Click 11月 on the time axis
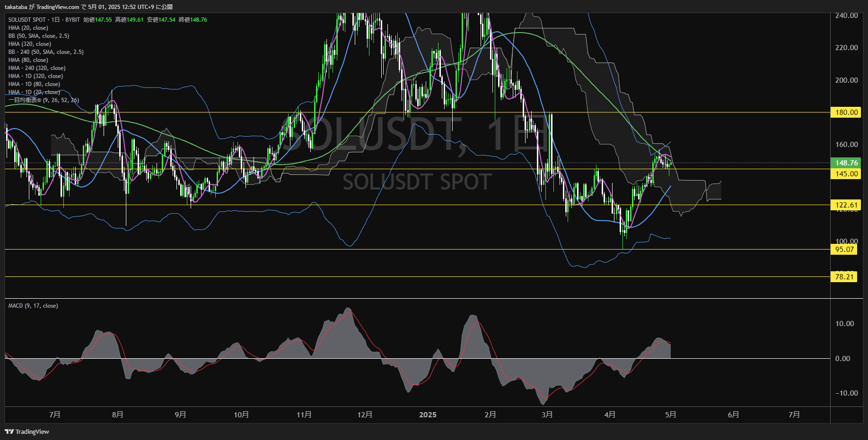This screenshot has height=440, width=868. click(304, 414)
